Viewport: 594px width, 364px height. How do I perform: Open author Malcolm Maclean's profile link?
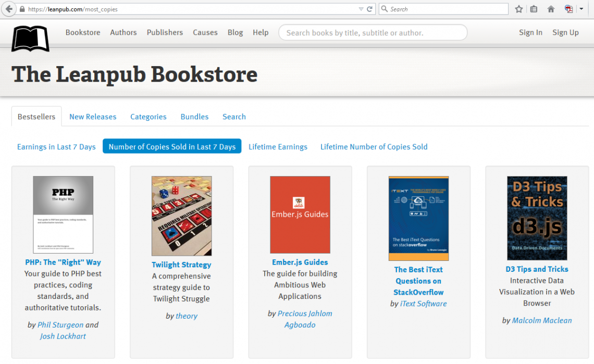coord(542,320)
